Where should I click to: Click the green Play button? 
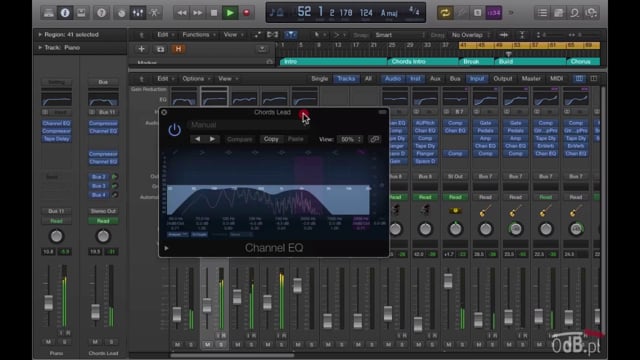tap(230, 13)
